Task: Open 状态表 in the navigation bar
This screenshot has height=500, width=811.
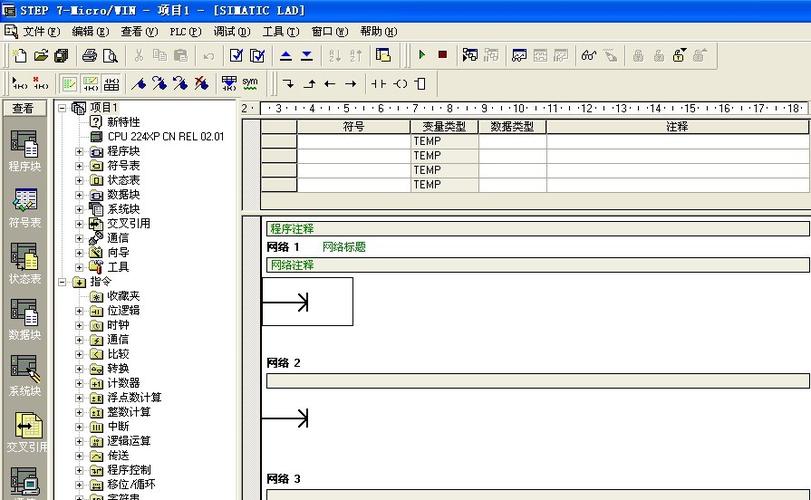Action: (24, 263)
